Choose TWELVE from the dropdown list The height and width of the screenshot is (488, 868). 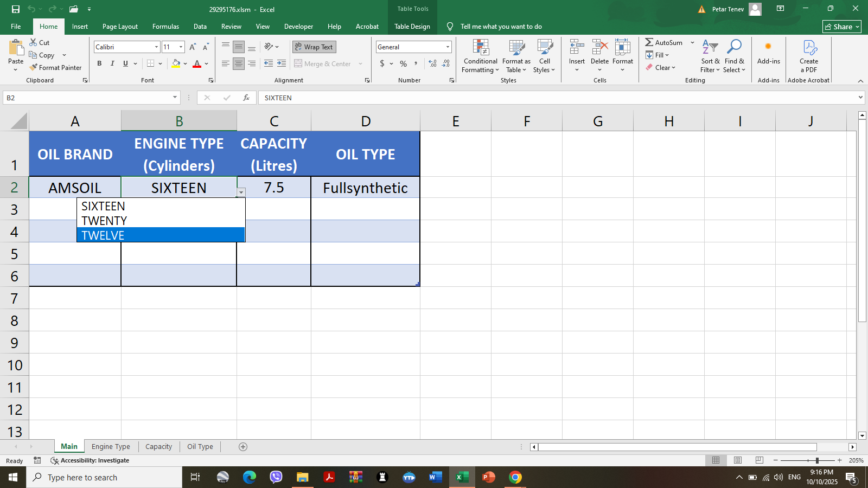tap(161, 235)
